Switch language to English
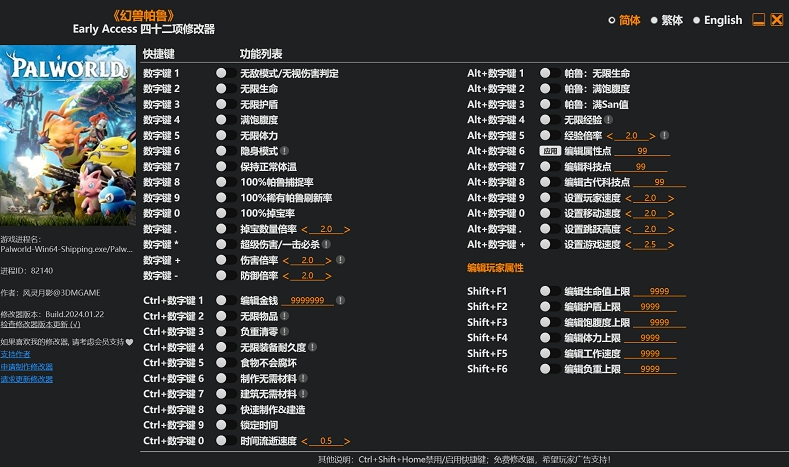Screen dimensions: 789x467 718,20
